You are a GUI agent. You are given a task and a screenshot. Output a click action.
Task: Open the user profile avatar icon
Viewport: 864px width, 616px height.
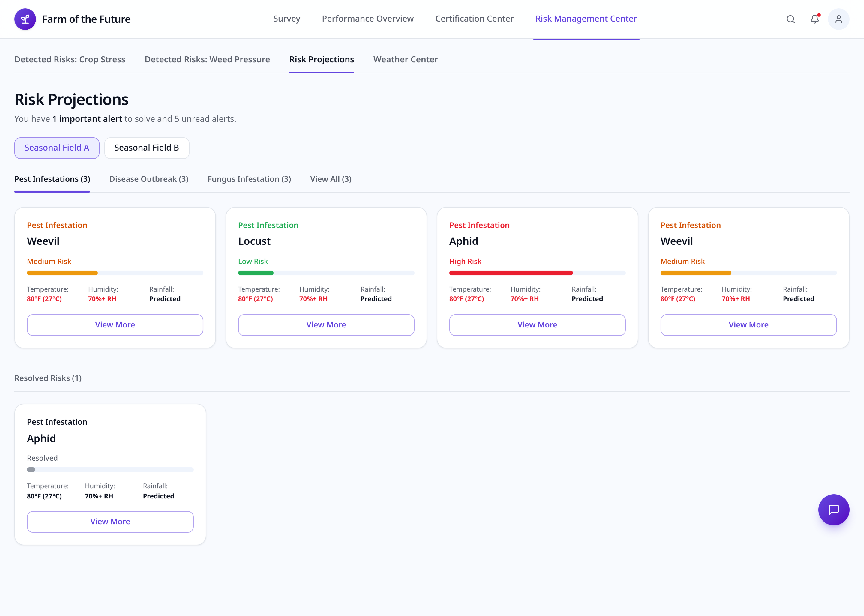(x=838, y=19)
